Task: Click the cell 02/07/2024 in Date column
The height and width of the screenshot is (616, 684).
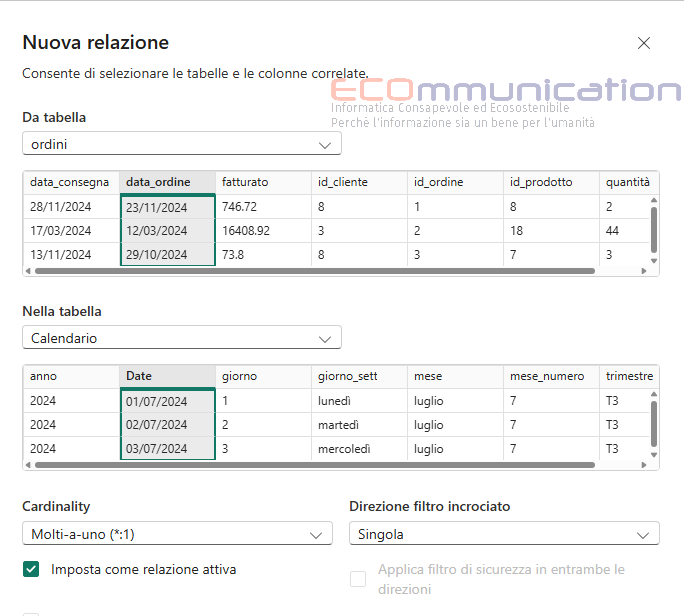Action: [168, 425]
